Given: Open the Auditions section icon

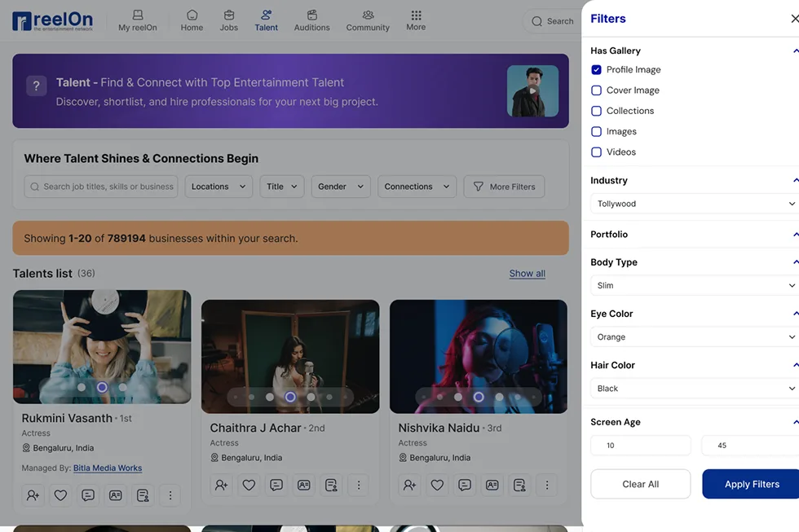Looking at the screenshot, I should point(311,20).
